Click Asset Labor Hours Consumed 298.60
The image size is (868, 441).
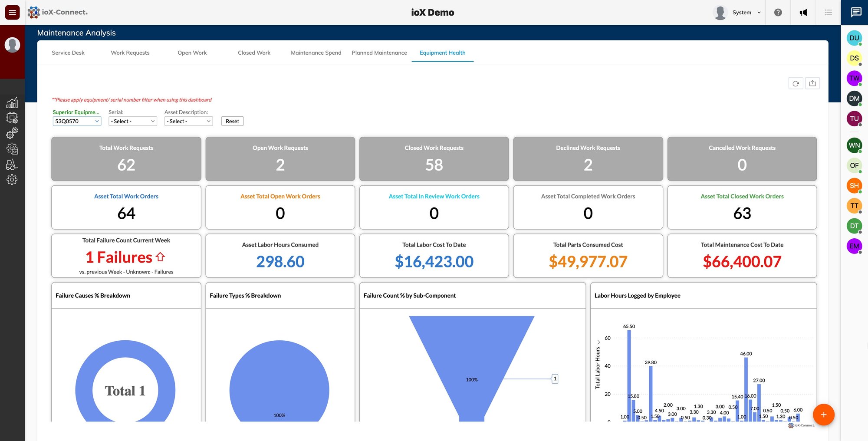click(x=280, y=262)
